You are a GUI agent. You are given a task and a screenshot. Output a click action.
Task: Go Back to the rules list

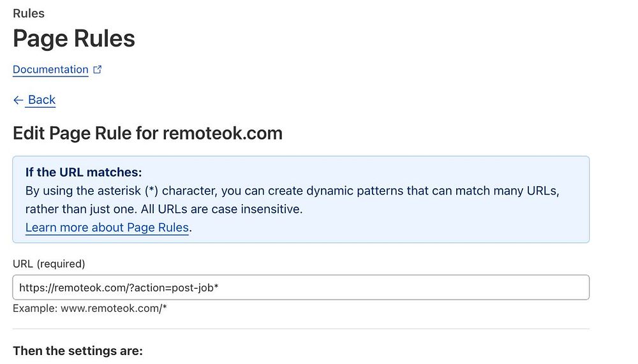point(41,99)
